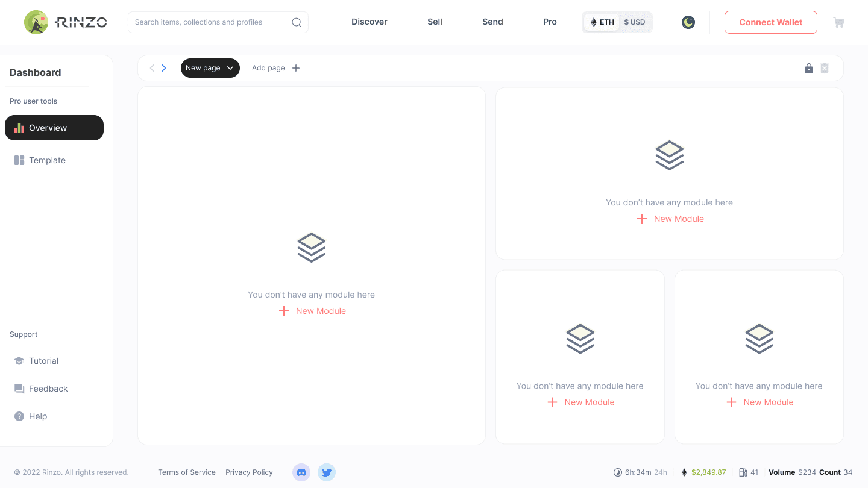
Task: Add New Module in bottom middle panel
Action: (581, 402)
